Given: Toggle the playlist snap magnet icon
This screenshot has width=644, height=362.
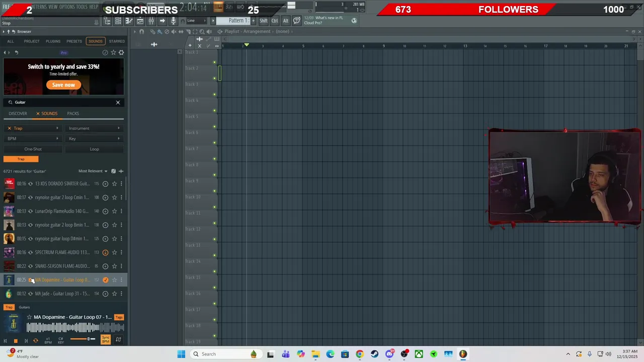Looking at the screenshot, I should point(142,32).
